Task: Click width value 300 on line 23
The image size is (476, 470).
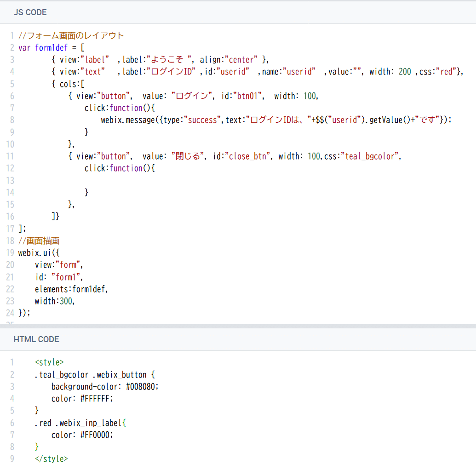Action: click(x=66, y=301)
